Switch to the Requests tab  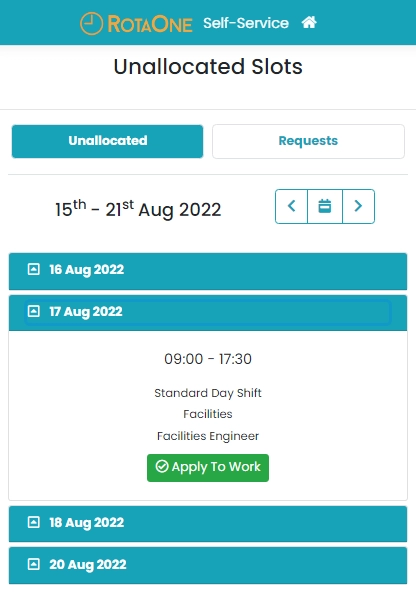pyautogui.click(x=308, y=141)
